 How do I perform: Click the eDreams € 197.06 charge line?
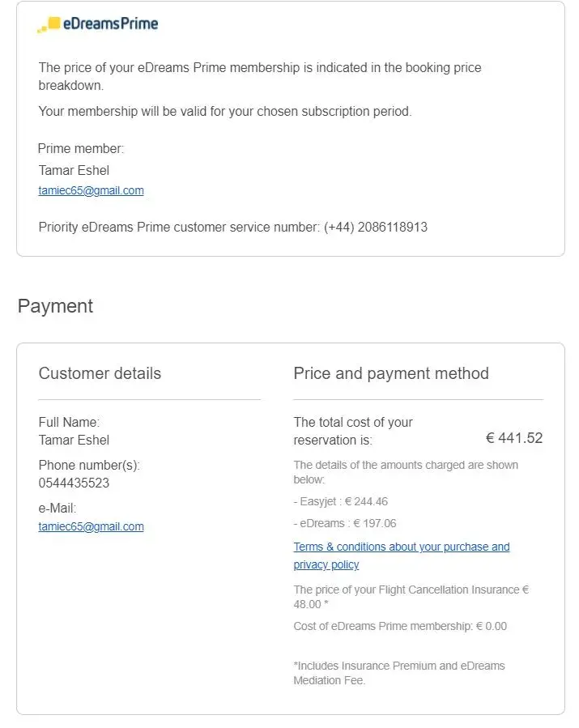coord(344,523)
